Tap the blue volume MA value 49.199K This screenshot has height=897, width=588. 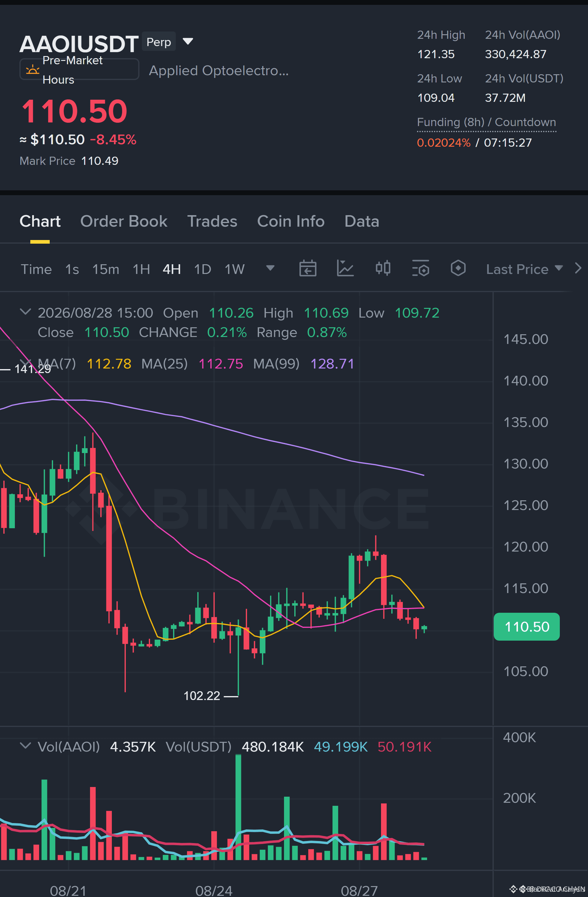pos(341,747)
